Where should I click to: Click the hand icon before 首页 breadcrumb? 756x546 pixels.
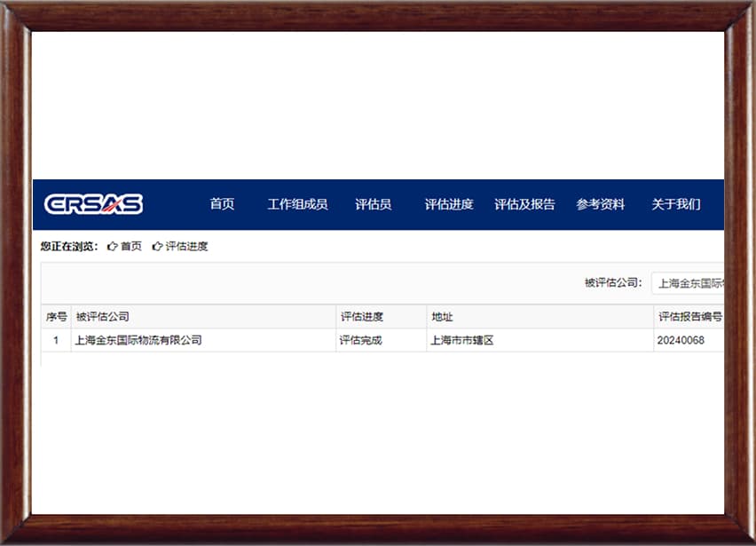point(113,247)
